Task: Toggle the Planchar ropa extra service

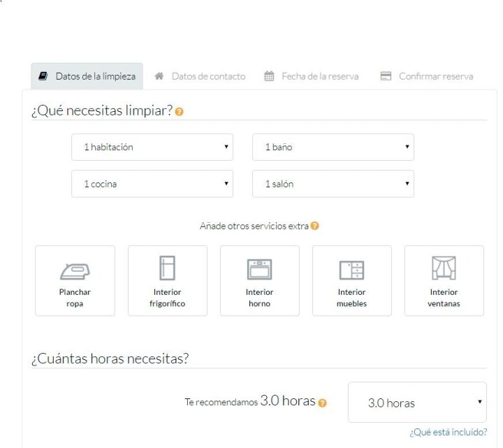Action: coord(75,281)
